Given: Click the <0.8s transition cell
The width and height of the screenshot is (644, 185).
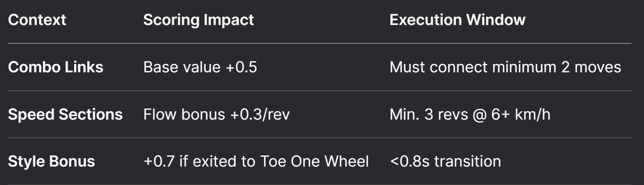Looking at the screenshot, I should pyautogui.click(x=445, y=161).
